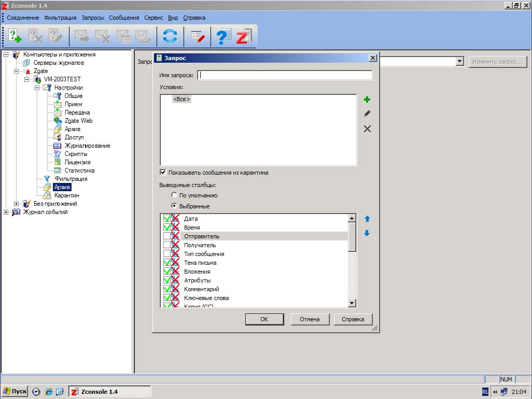532x399 pixels.
Task: Expand Без приложений tree node
Action: [x=16, y=204]
